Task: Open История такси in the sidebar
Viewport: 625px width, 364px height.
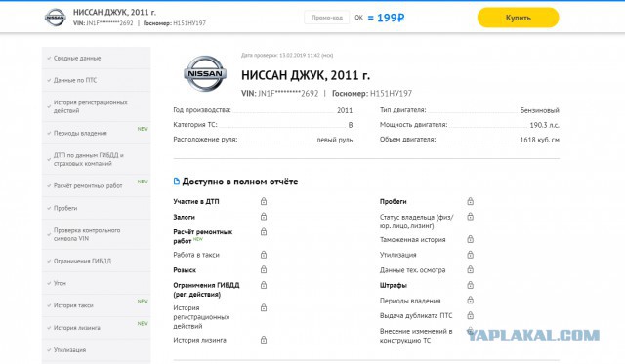Action: 97,305
